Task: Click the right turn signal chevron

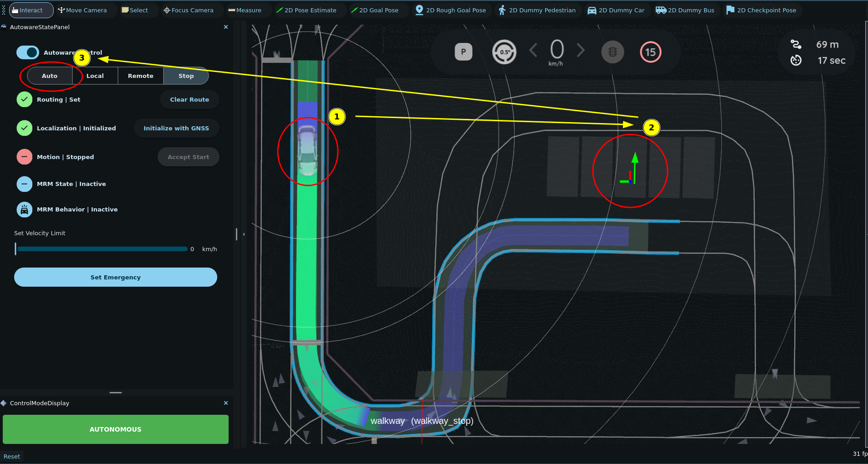Action: [x=581, y=50]
